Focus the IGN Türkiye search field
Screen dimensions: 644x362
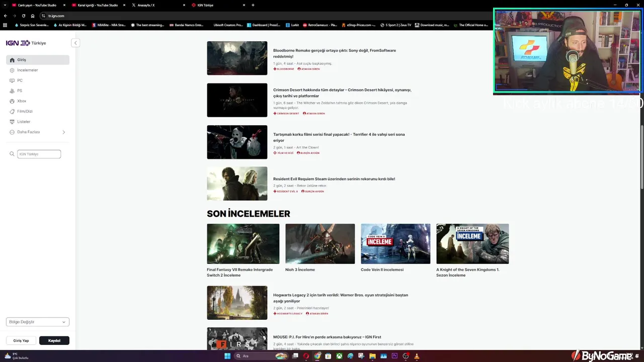click(39, 154)
